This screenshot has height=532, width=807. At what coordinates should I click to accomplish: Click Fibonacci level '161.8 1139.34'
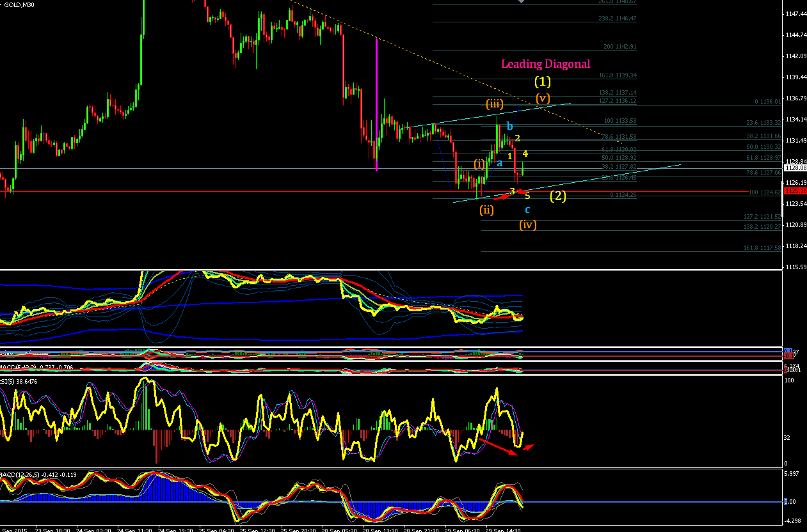point(618,75)
